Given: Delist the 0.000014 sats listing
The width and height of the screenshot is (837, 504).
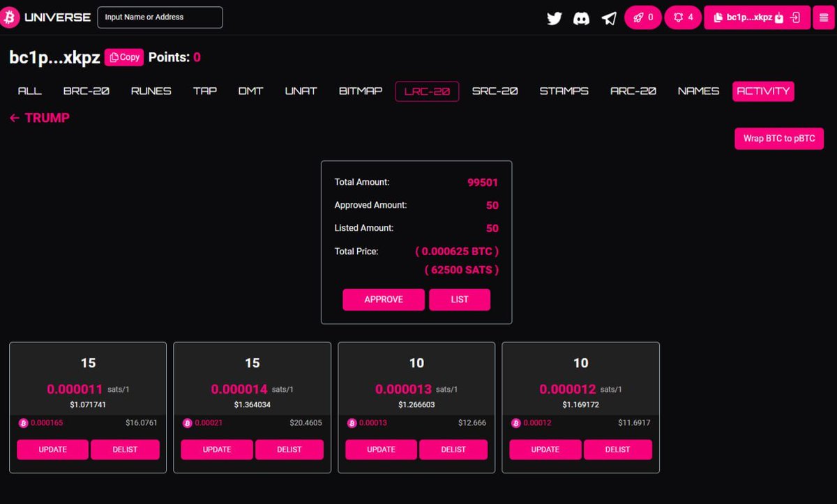Looking at the screenshot, I should [x=289, y=450].
